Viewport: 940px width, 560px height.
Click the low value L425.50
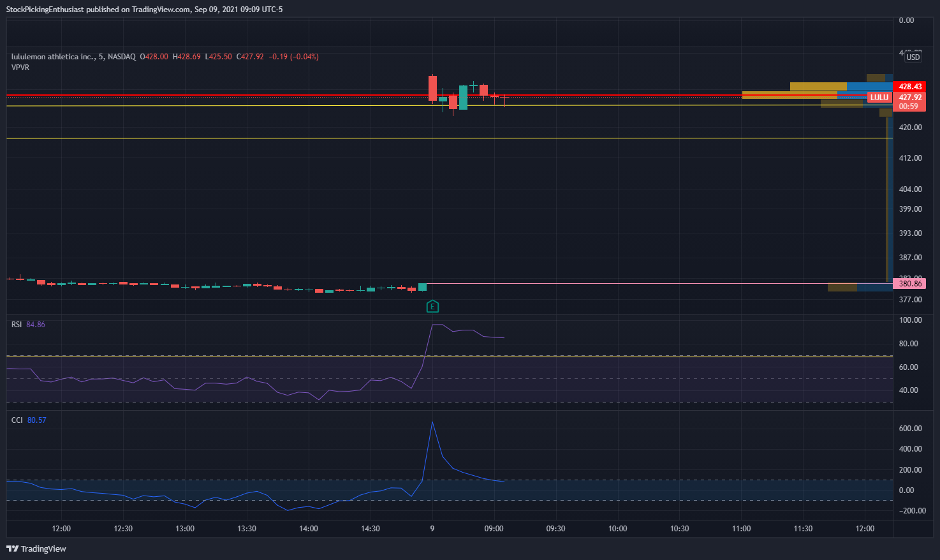[218, 57]
